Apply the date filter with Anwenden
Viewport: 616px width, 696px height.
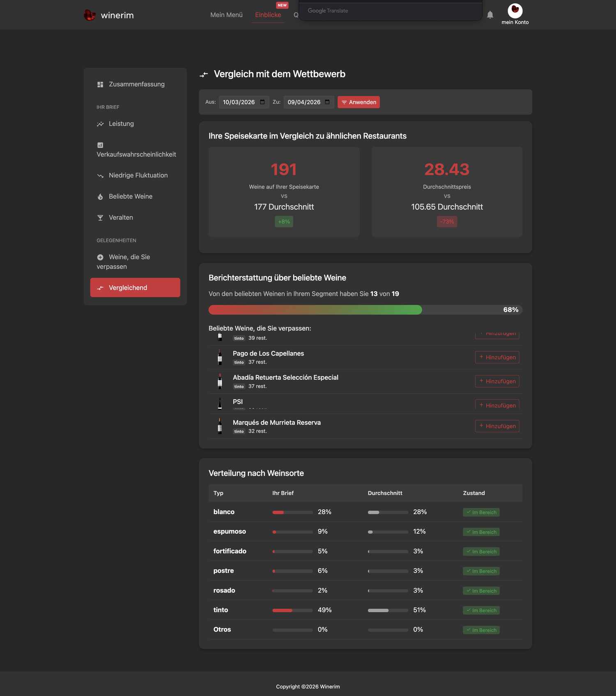click(359, 102)
